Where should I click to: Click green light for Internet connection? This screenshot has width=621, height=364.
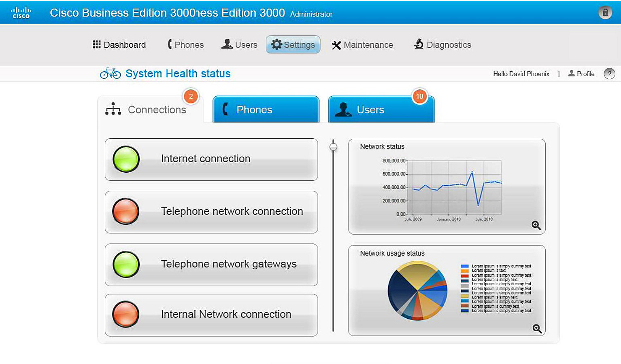126,159
